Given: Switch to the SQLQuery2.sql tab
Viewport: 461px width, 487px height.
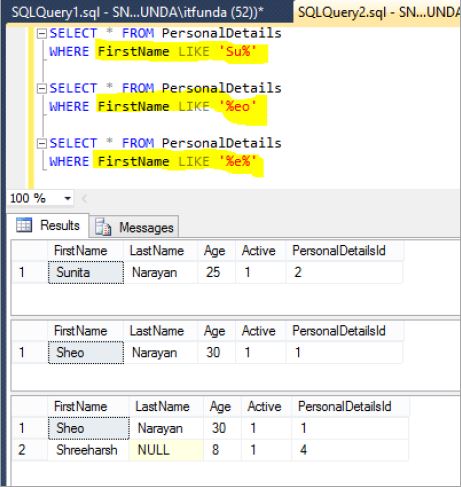Looking at the screenshot, I should coord(377,12).
